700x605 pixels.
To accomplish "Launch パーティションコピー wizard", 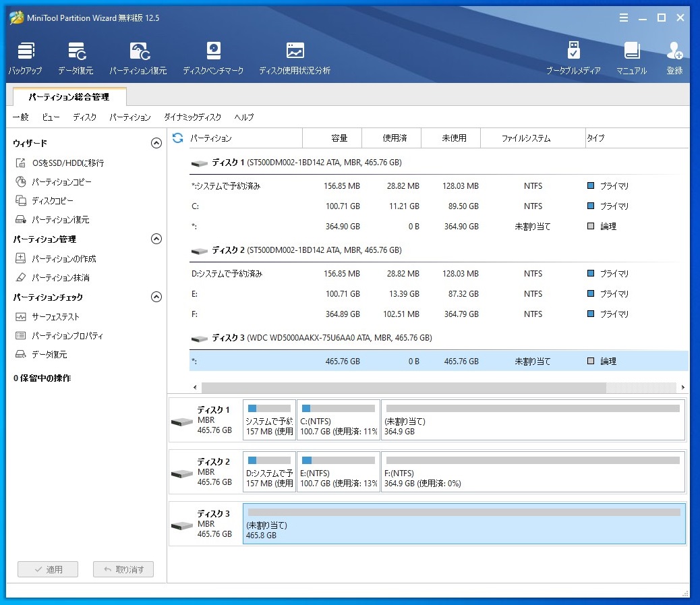I will click(53, 181).
